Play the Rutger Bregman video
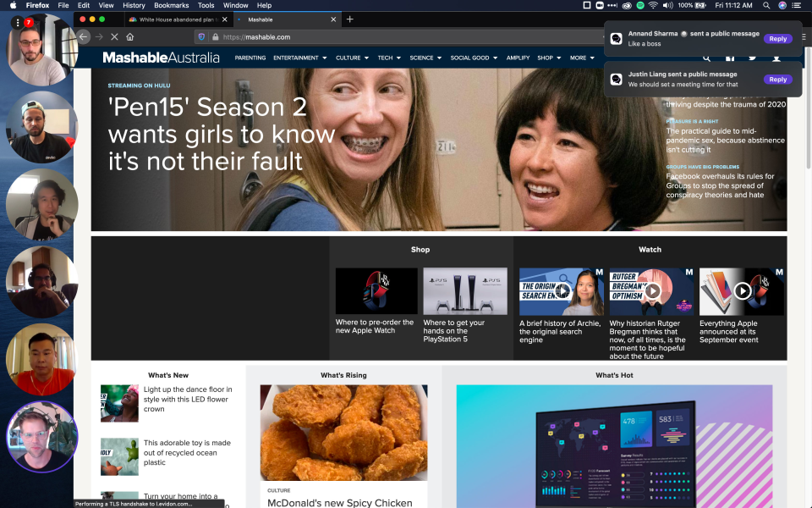The height and width of the screenshot is (508, 812). (651, 290)
